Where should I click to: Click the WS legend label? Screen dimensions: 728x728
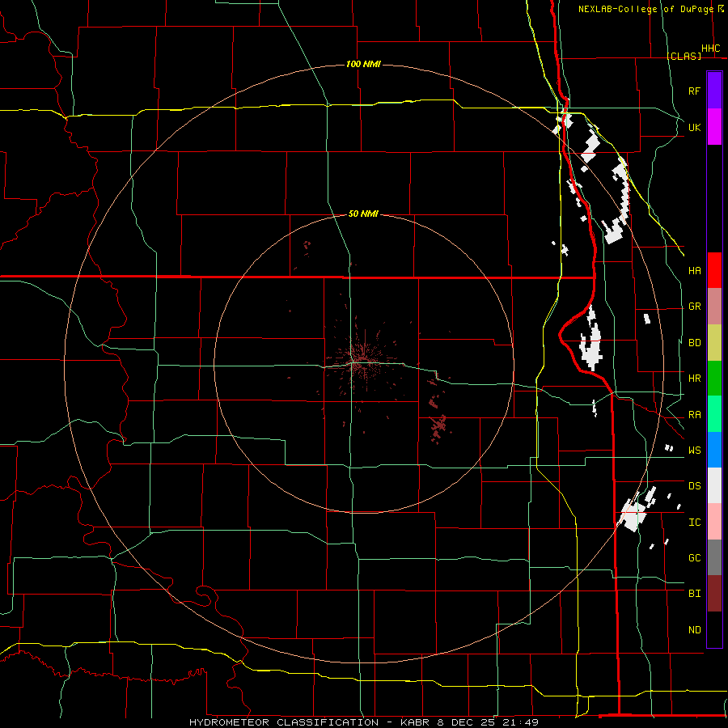(x=694, y=451)
